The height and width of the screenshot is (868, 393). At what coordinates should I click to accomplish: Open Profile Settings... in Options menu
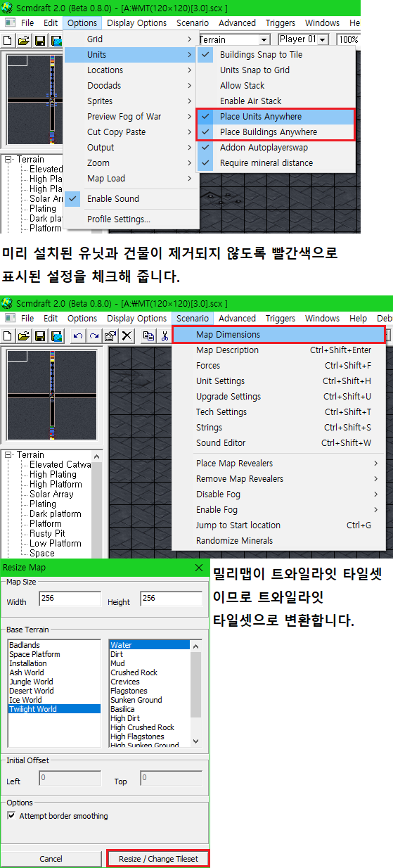tap(131, 219)
